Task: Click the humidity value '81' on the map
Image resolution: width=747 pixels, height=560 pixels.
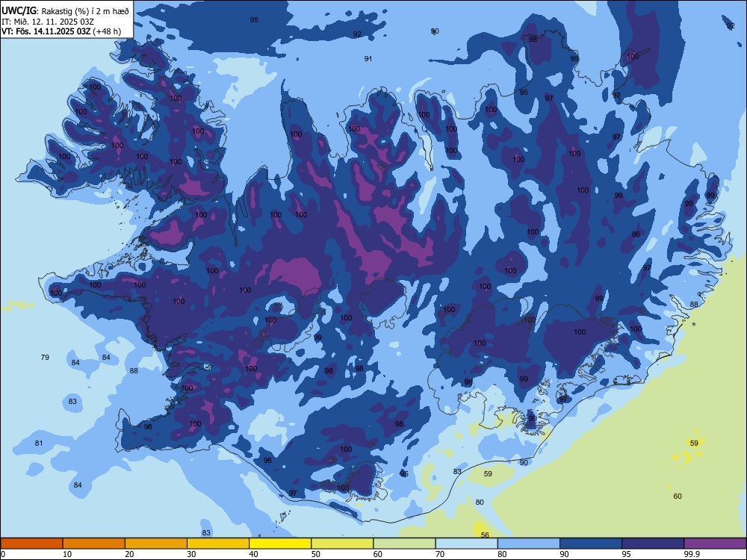Action: [x=39, y=444]
